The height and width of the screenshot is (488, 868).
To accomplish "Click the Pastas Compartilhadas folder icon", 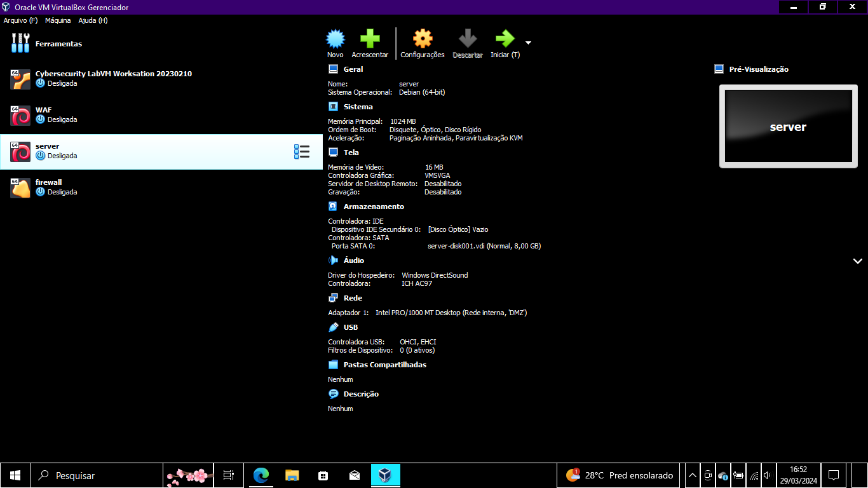I will (x=333, y=365).
